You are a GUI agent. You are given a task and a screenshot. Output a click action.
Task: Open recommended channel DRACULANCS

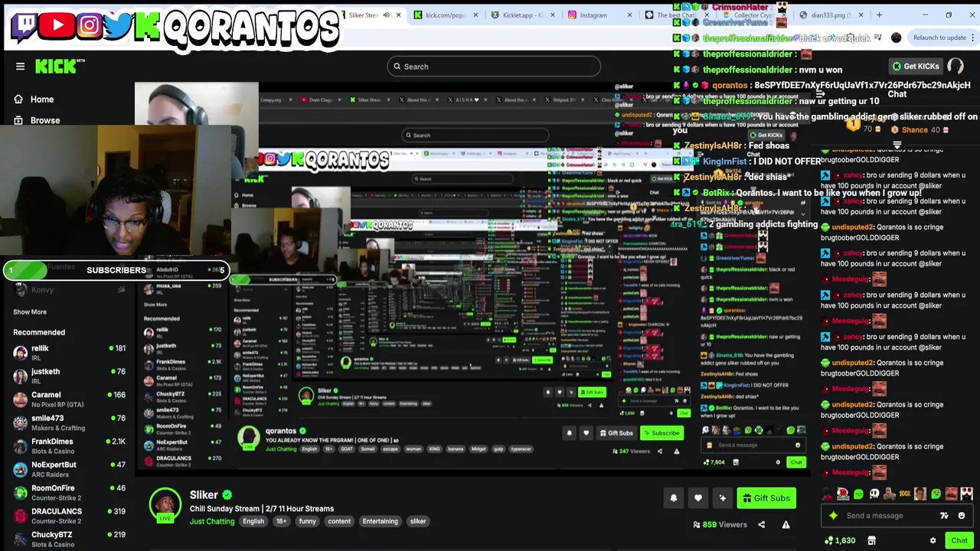(69, 515)
